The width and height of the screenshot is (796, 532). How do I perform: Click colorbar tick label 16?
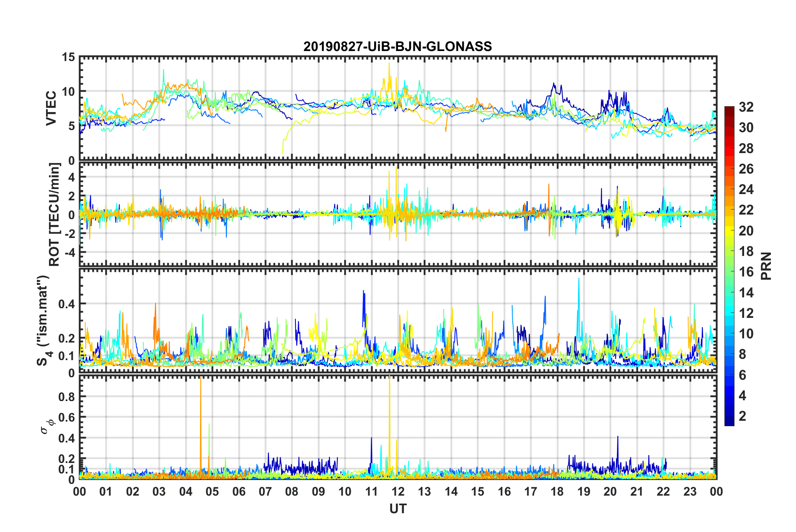tap(746, 272)
